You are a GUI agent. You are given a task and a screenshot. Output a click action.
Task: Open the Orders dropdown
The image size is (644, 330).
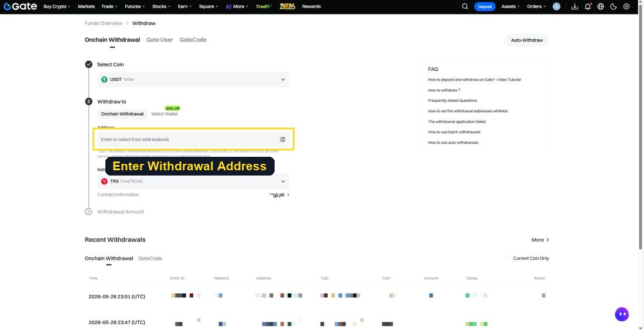point(536,6)
